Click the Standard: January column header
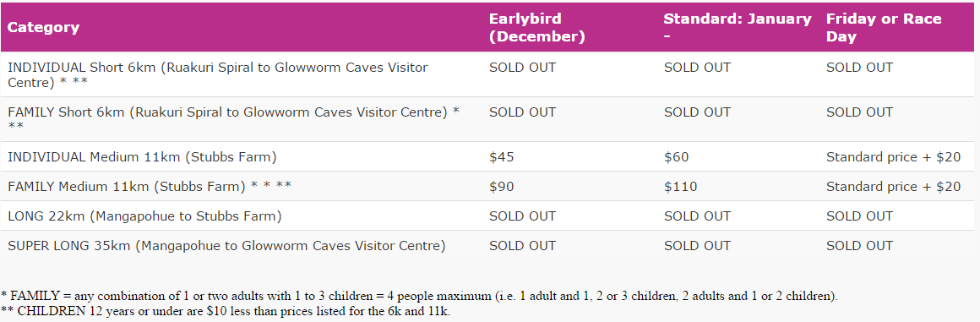This screenshot has width=980, height=322. coord(738,28)
